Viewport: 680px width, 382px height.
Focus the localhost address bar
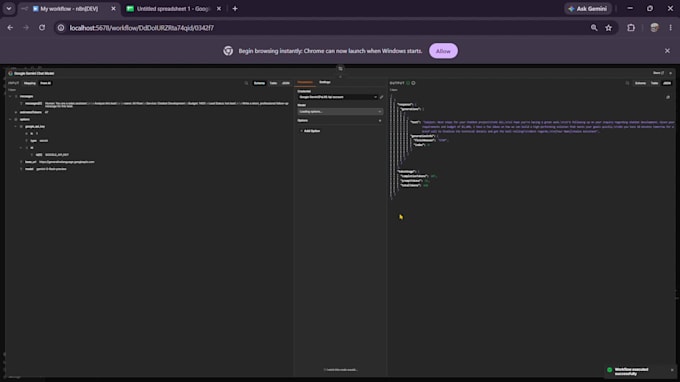(325, 28)
